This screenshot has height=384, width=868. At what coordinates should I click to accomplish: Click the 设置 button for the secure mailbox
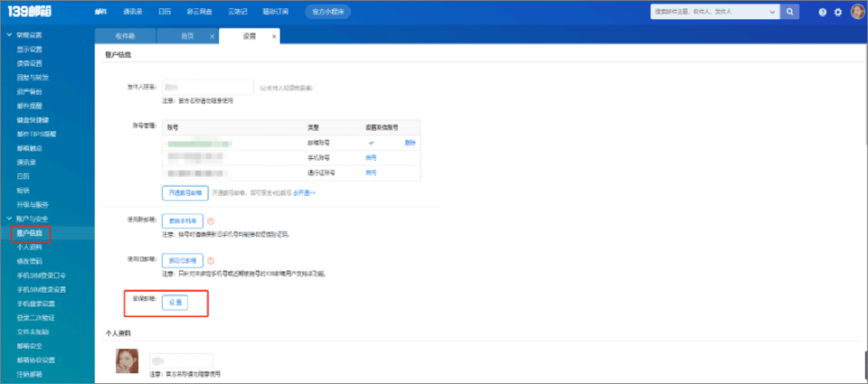[175, 302]
